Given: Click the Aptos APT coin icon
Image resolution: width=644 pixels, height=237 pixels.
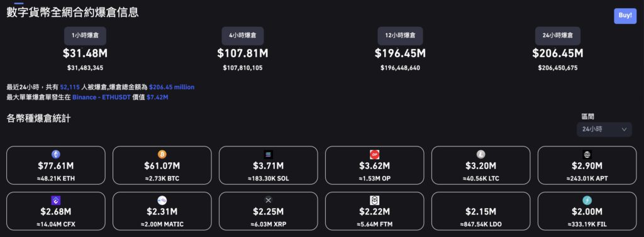Looking at the screenshot, I should 587,155.
